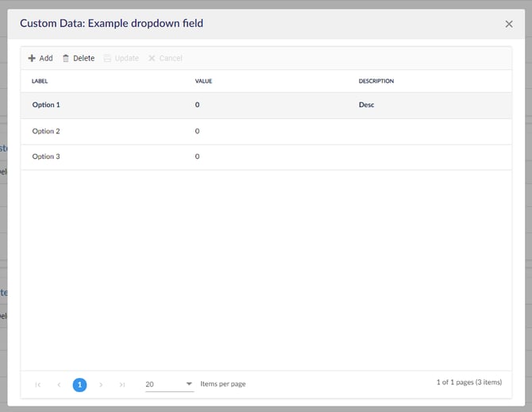Viewport: 532px width, 412px height.
Task: Click the Update save icon button
Action: tap(121, 58)
